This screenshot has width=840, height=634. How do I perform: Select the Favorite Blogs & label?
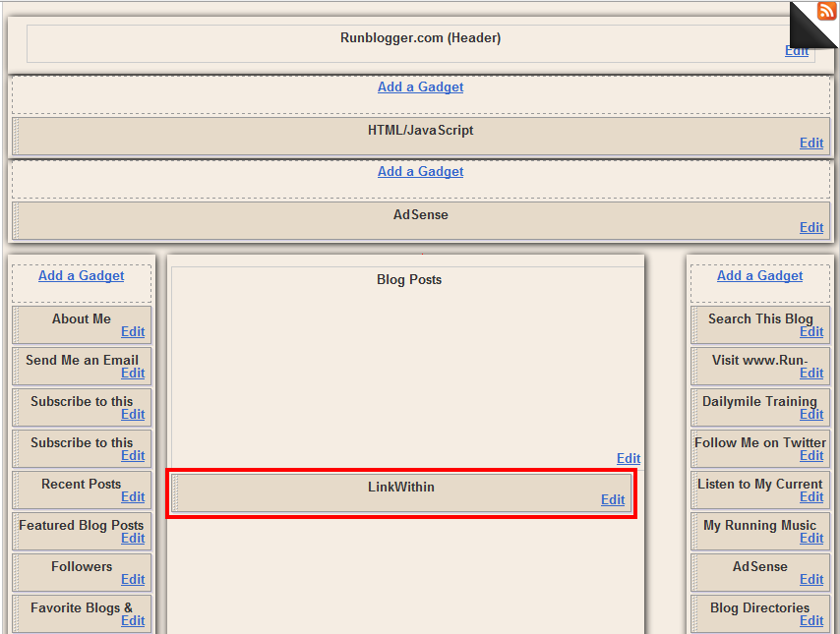coord(82,607)
